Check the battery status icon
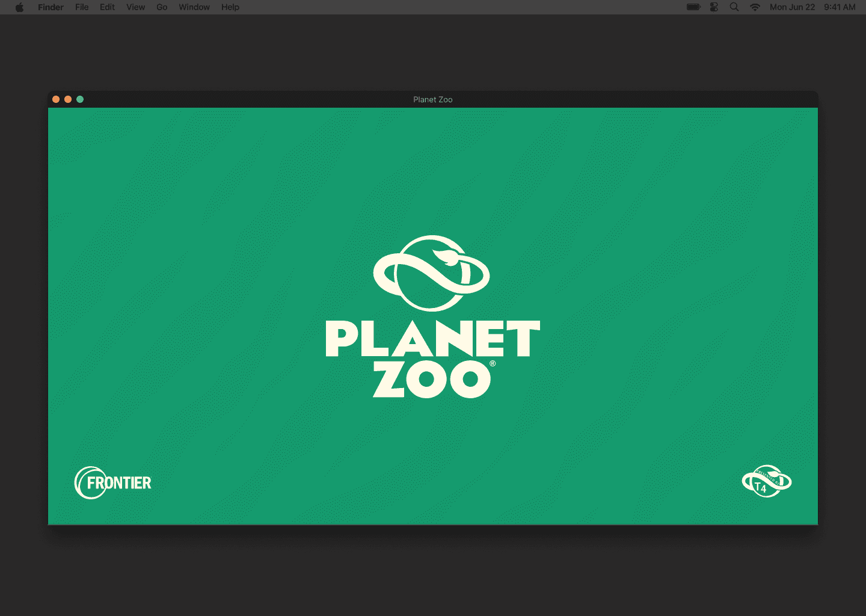Viewport: 866px width, 616px height. (693, 7)
